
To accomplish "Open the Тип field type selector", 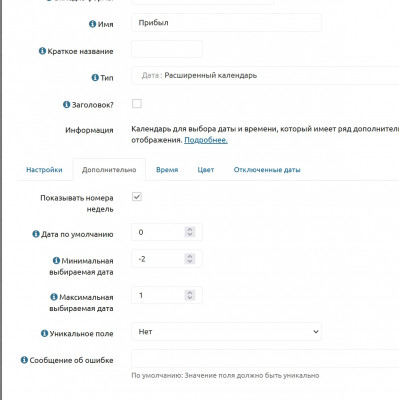I will [x=265, y=76].
